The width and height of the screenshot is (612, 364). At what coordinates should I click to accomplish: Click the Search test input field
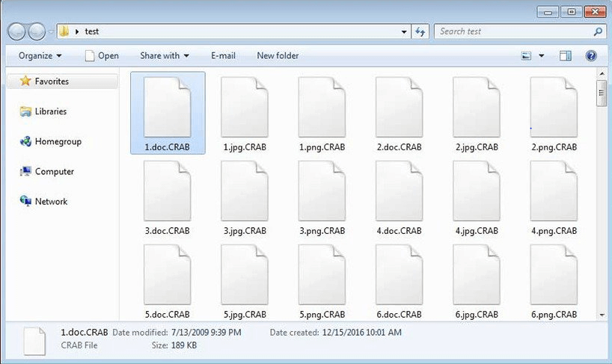pos(512,31)
